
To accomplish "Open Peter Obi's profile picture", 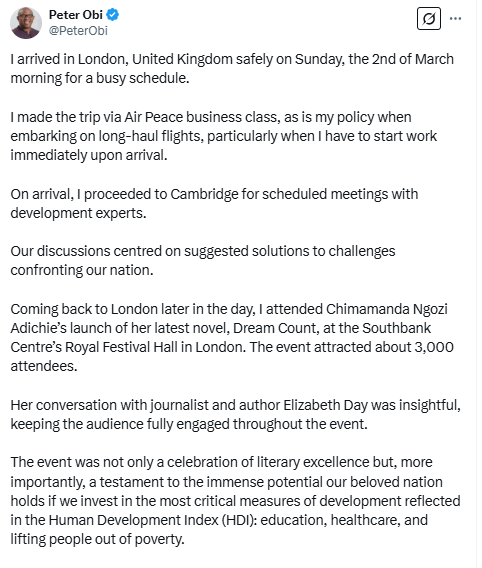I will tap(26, 22).
